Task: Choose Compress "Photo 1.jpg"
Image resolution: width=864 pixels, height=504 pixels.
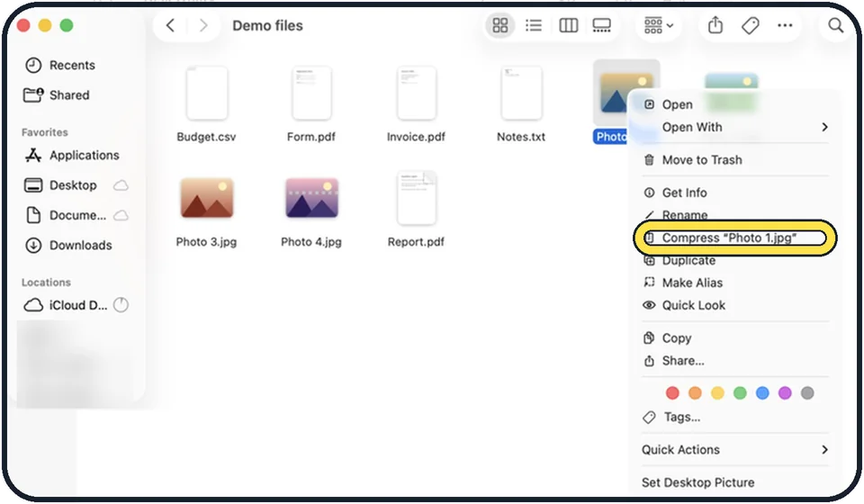Action: point(735,238)
